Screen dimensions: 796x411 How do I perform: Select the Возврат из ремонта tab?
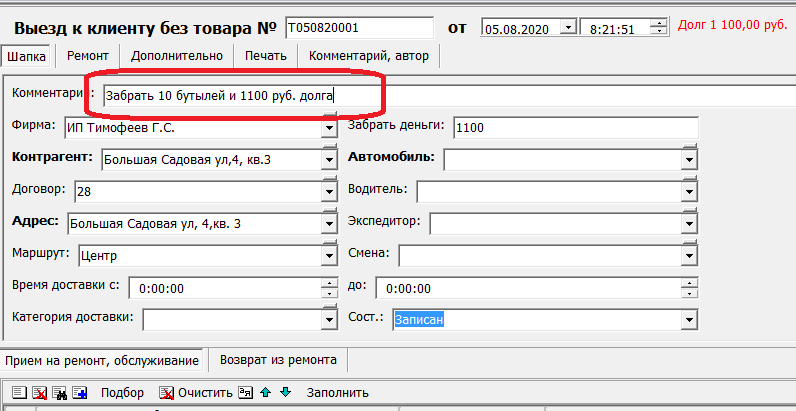278,359
